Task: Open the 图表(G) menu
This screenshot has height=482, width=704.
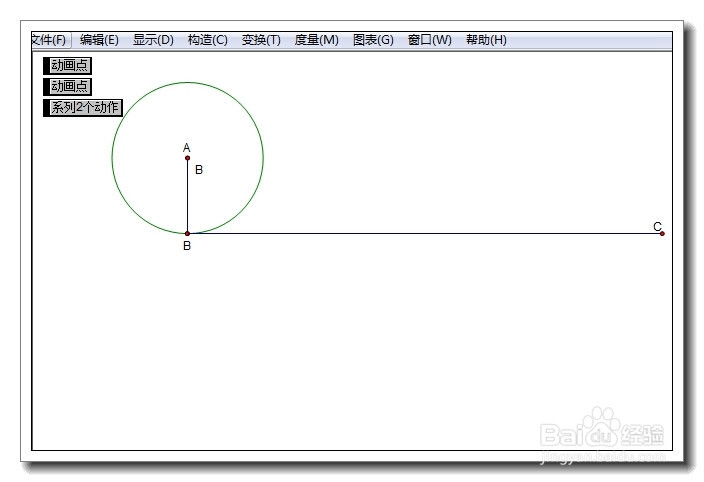Action: pyautogui.click(x=373, y=40)
